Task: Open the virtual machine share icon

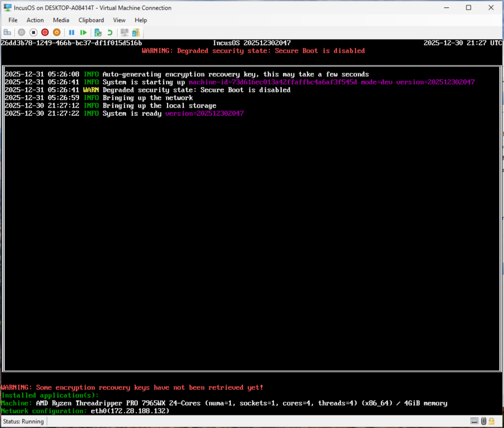Action: tap(135, 32)
